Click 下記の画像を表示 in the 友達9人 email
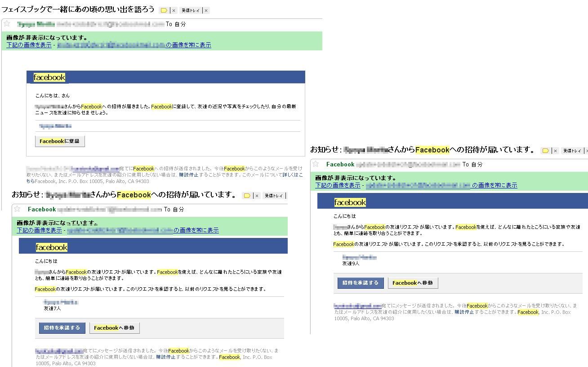The image size is (588, 367). pos(338,185)
